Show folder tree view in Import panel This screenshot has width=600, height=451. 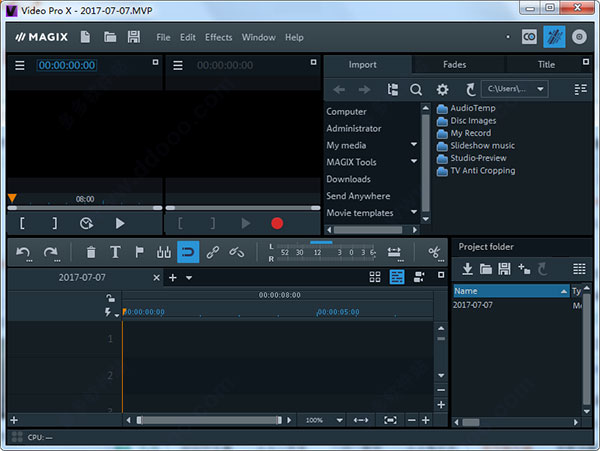tap(393, 90)
